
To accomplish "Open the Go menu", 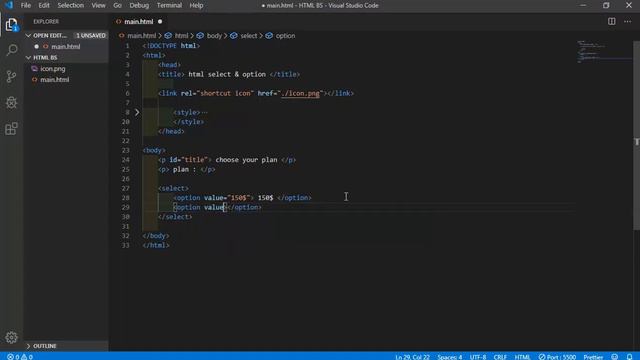I will click(x=117, y=5).
